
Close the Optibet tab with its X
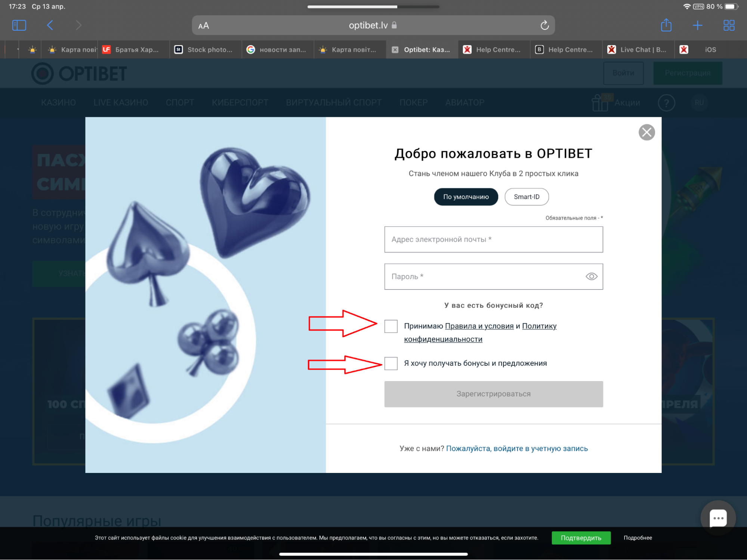pos(395,50)
